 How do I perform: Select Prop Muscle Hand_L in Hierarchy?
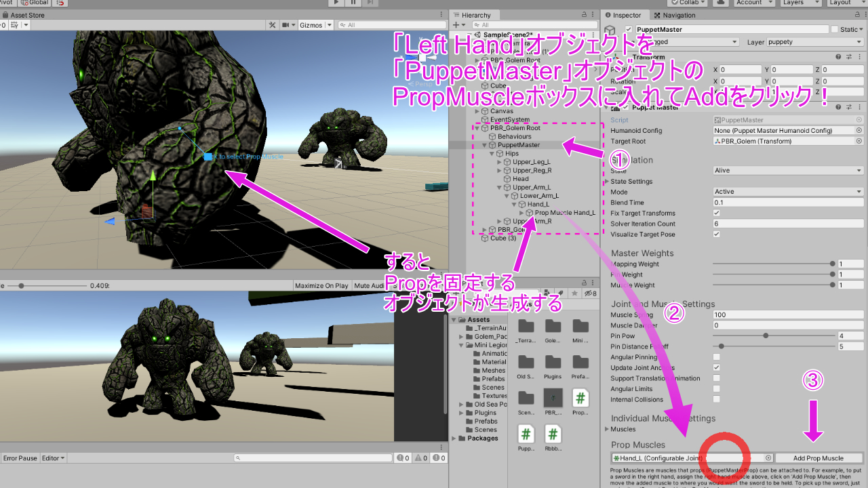pyautogui.click(x=565, y=213)
